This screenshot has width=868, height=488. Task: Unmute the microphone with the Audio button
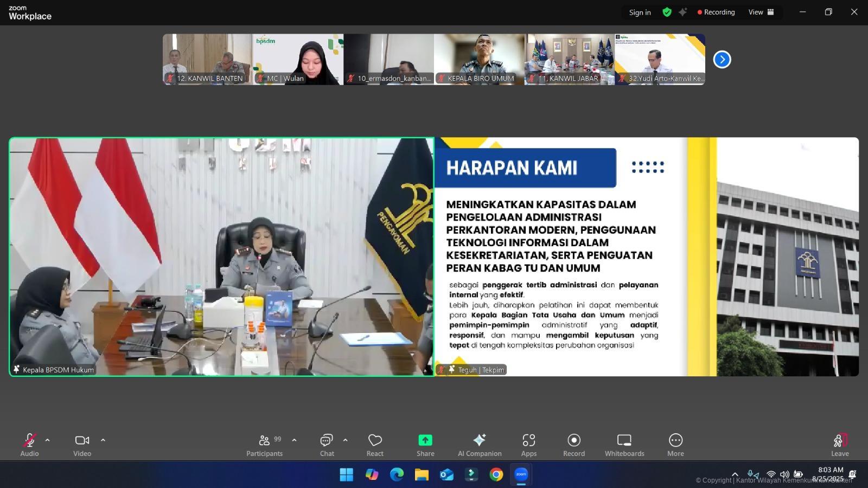[x=29, y=445]
